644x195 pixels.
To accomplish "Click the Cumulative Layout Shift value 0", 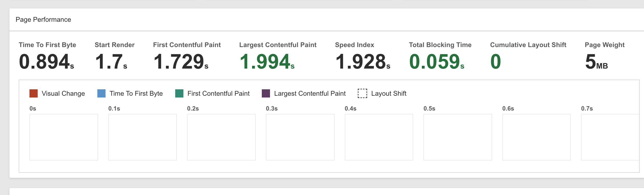I will tap(495, 62).
